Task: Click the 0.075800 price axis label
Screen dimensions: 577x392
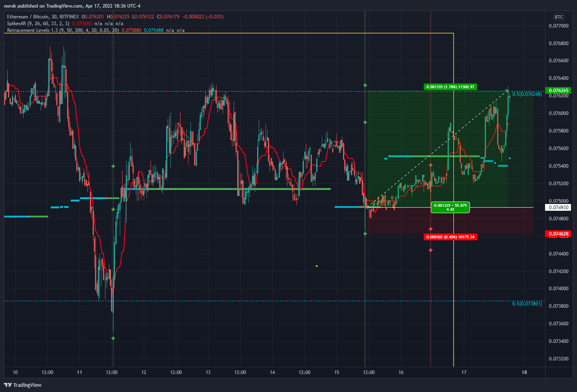Action: coord(558,131)
